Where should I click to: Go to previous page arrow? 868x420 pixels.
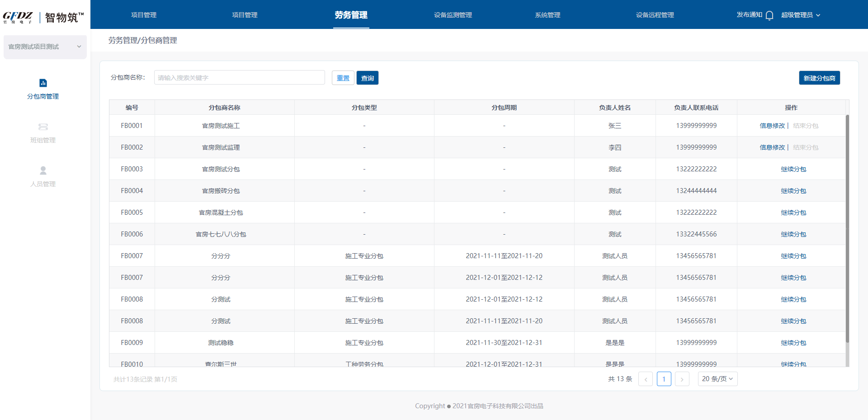pyautogui.click(x=646, y=379)
